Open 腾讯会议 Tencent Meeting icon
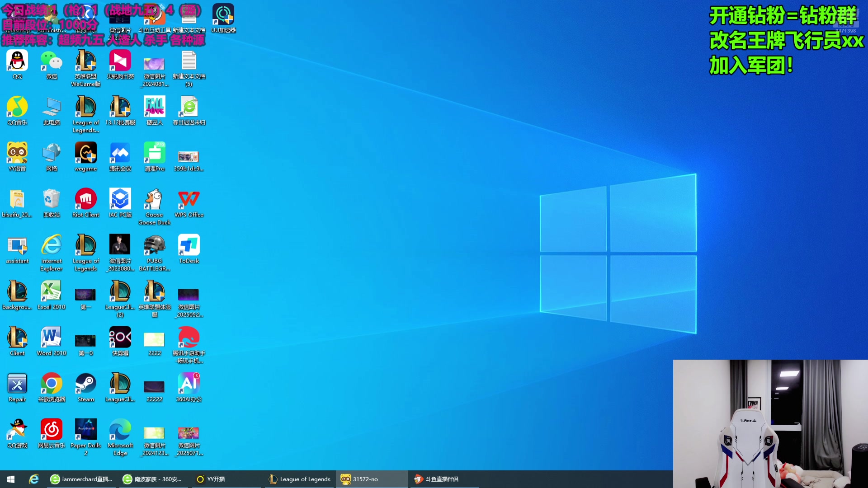The image size is (868, 488). pyautogui.click(x=120, y=157)
